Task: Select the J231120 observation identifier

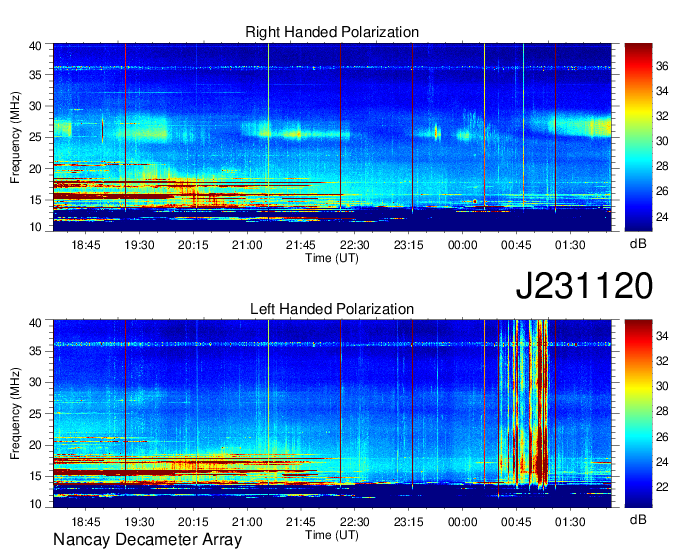Action: [584, 285]
